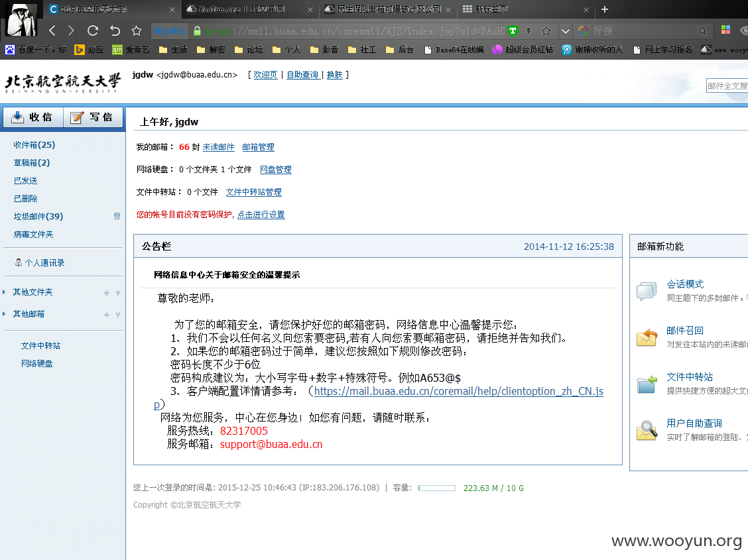The width and height of the screenshot is (748, 560).
Task: Open the 影音 bookmarks folder
Action: 324,50
